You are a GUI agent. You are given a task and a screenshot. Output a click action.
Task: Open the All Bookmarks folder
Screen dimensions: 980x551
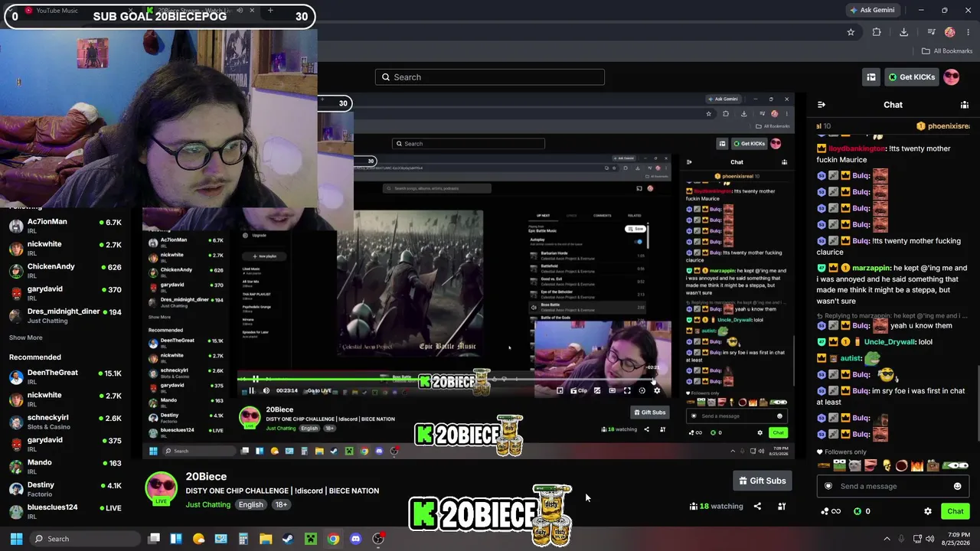coord(946,51)
